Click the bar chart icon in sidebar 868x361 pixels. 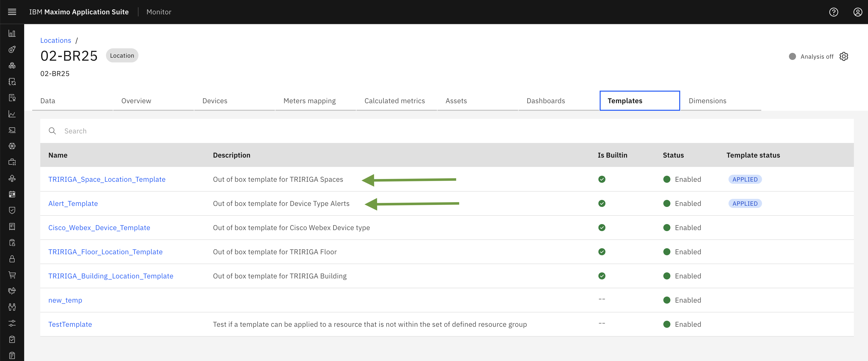[x=12, y=33]
